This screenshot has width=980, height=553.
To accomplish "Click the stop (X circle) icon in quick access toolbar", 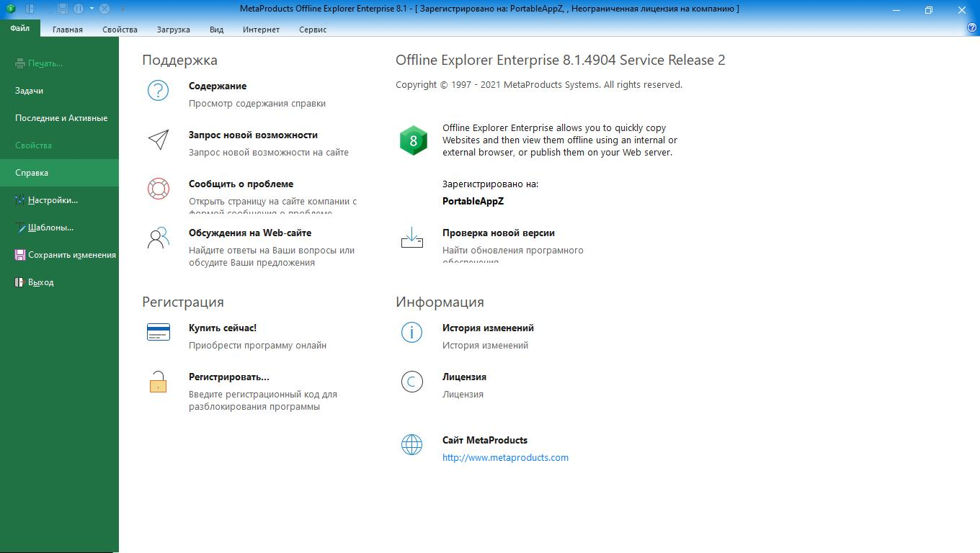I will [104, 9].
